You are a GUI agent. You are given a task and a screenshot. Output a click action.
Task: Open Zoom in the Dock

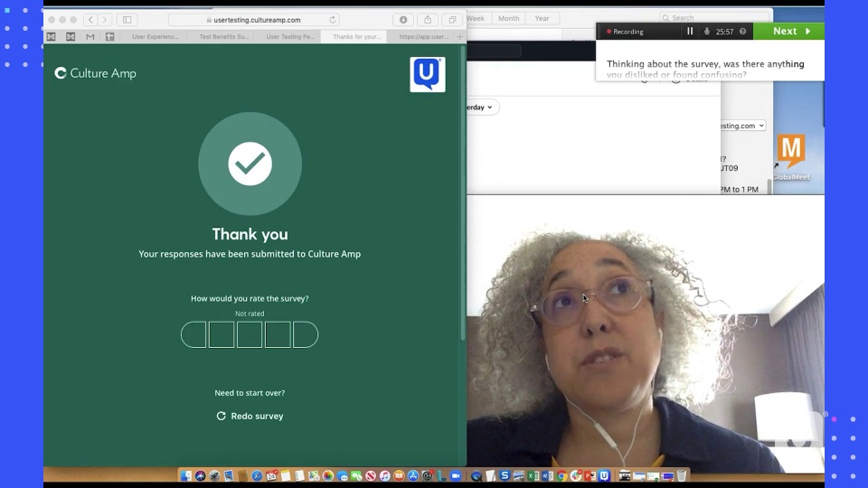pyautogui.click(x=456, y=476)
